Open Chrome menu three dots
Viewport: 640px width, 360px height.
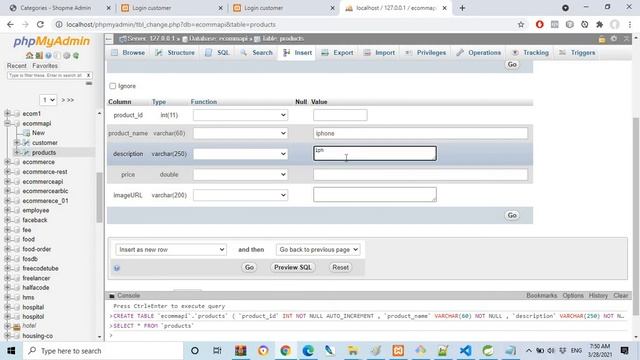tap(630, 24)
